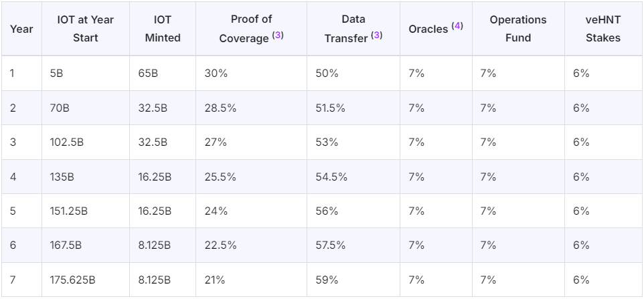Click the 65B IOT Minted cell
The width and height of the screenshot is (644, 299).
[149, 74]
